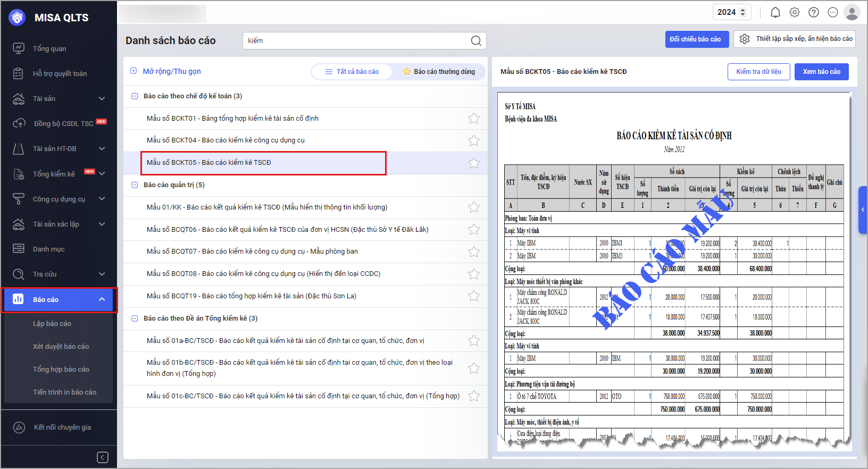Mark Mẫu 01/KK report as favorite
Image resolution: width=868 pixels, height=469 pixels.
(x=473, y=207)
